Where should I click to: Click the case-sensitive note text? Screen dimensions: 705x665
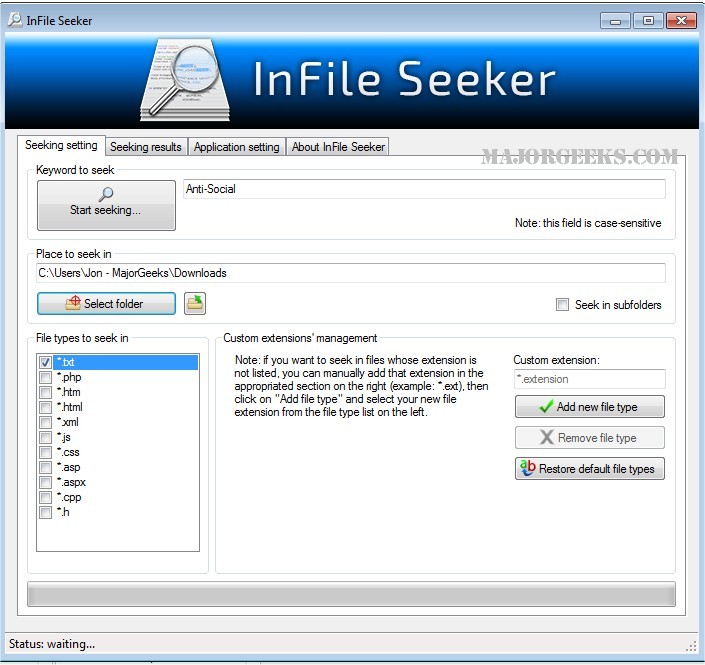click(588, 223)
